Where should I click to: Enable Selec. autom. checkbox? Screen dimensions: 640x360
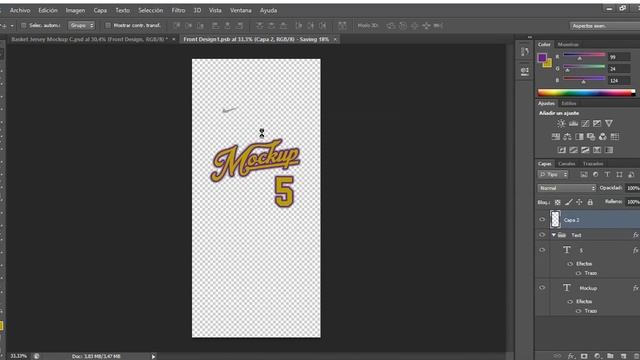pos(24,25)
